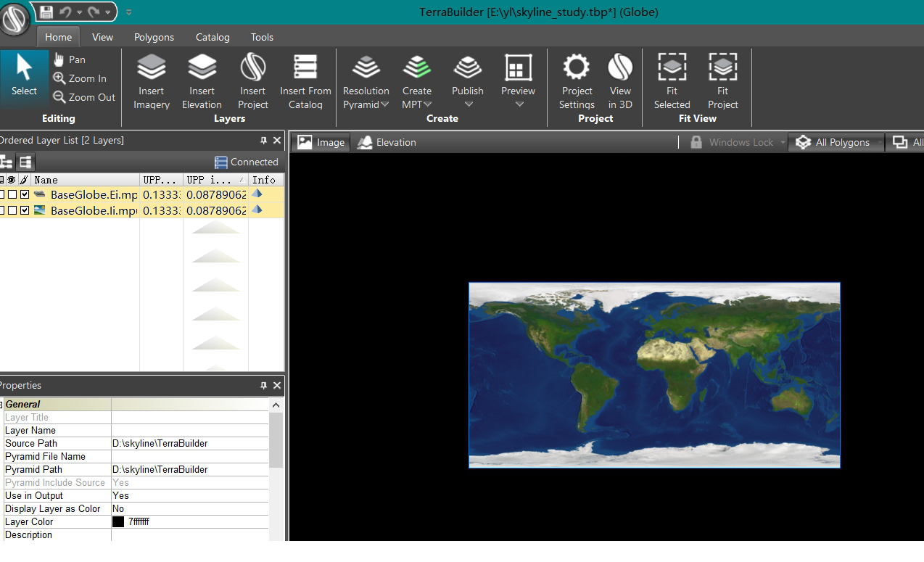Save project via floppy disk icon
The height and width of the screenshot is (562, 924).
tap(46, 12)
